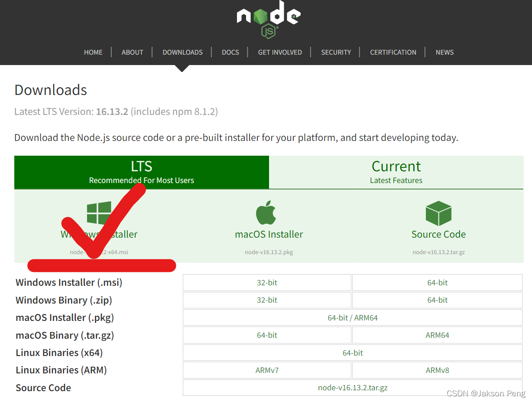Open the DOCS navigation item

point(230,52)
